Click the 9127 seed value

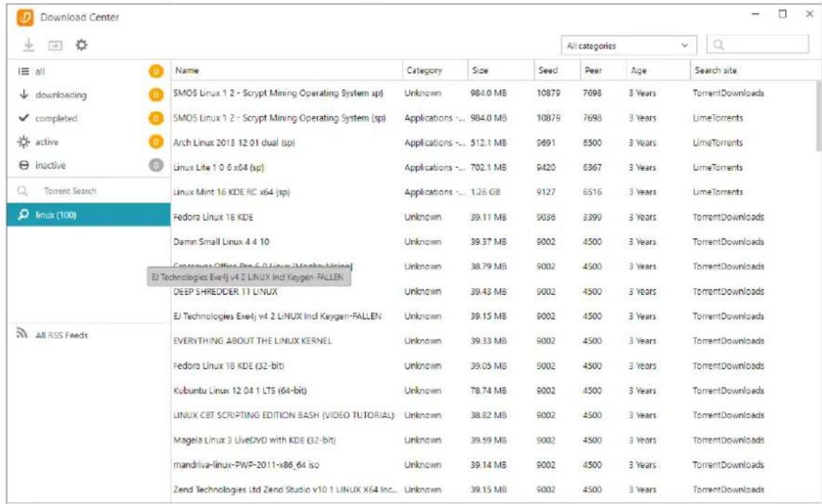point(546,192)
